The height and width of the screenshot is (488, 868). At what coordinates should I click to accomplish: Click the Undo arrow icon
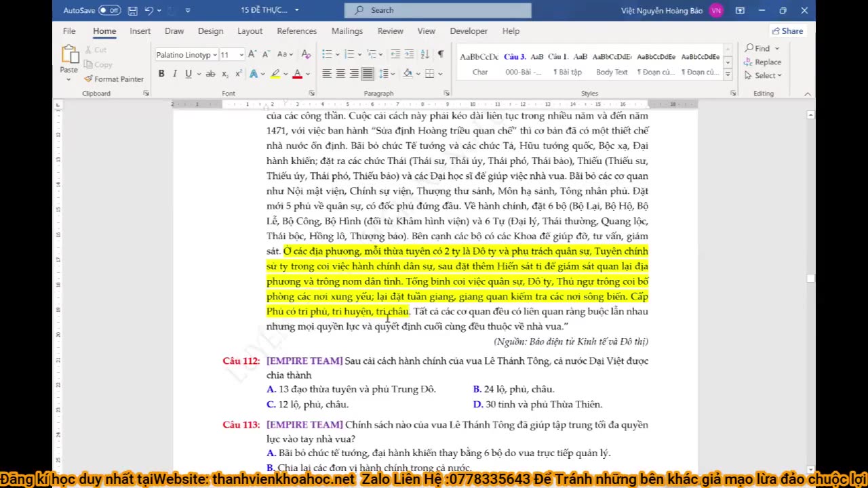coord(149,10)
